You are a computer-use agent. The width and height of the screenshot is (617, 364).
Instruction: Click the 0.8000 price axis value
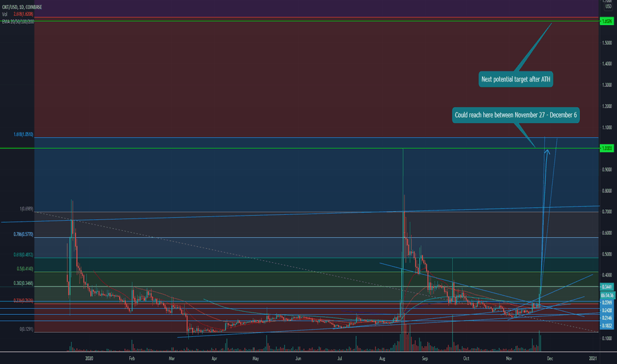click(607, 191)
